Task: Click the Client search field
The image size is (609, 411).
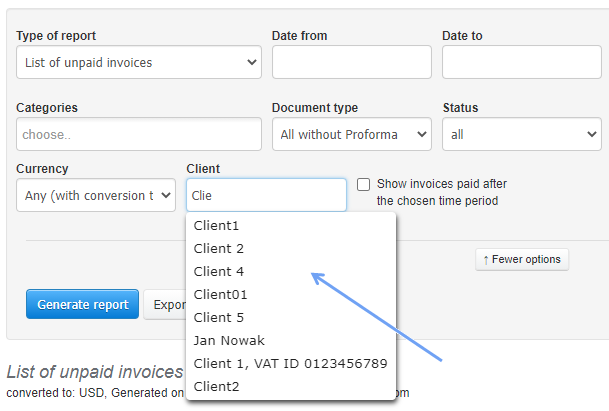Action: pos(266,195)
